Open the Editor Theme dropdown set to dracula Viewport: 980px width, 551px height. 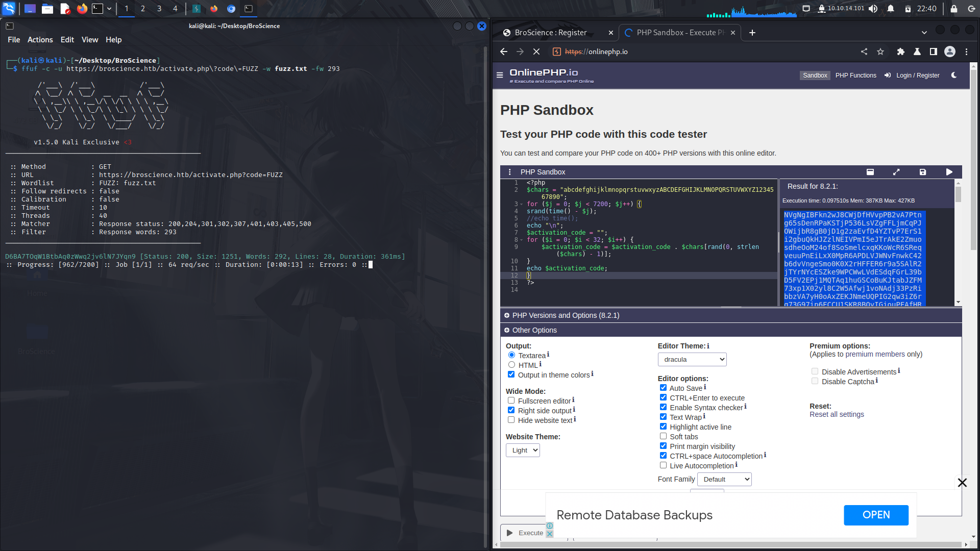[692, 359]
